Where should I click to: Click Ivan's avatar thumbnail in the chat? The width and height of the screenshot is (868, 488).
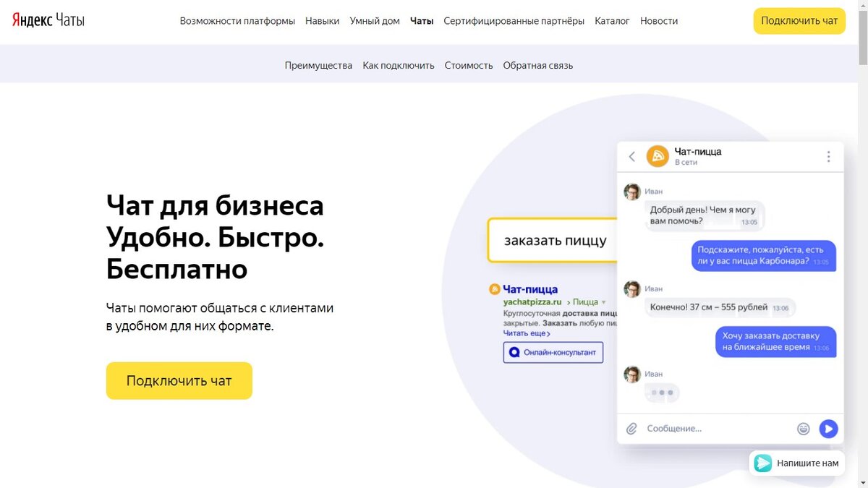pos(631,191)
